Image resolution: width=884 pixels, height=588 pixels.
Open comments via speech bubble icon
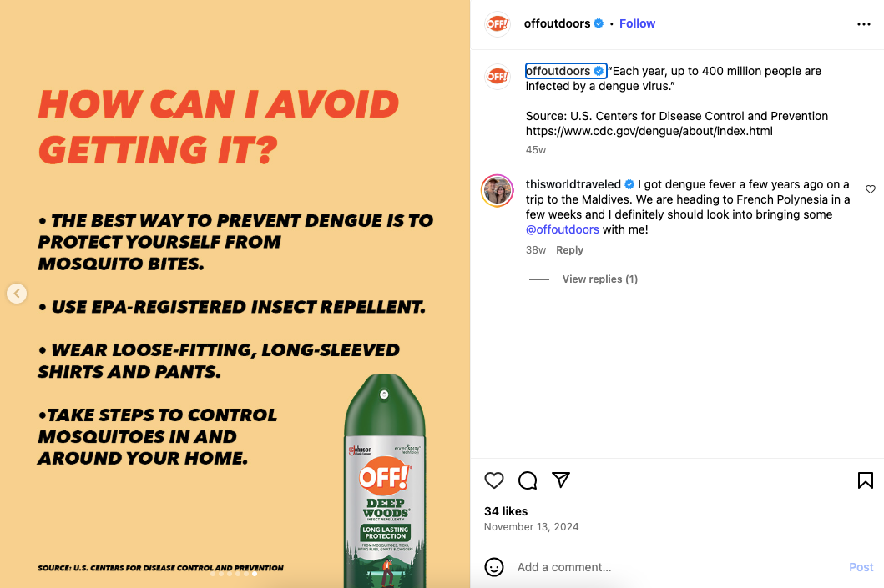tap(527, 480)
